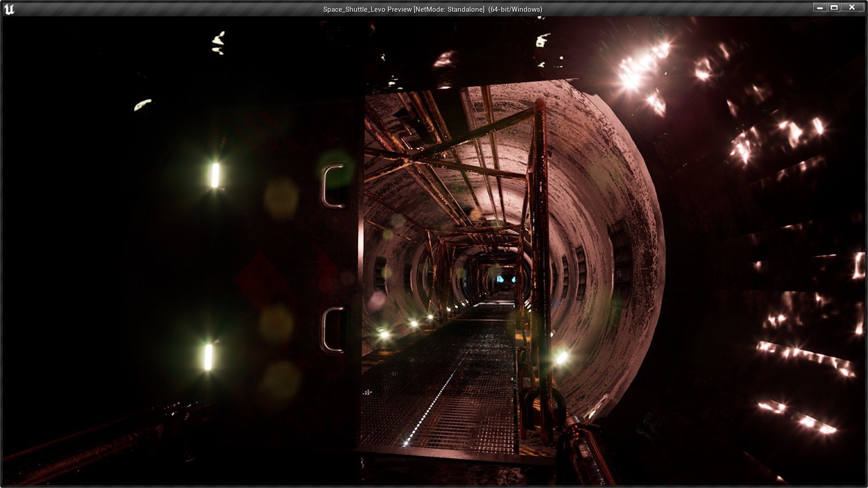
Task: Click the small white reflection top left
Action: pos(142,105)
